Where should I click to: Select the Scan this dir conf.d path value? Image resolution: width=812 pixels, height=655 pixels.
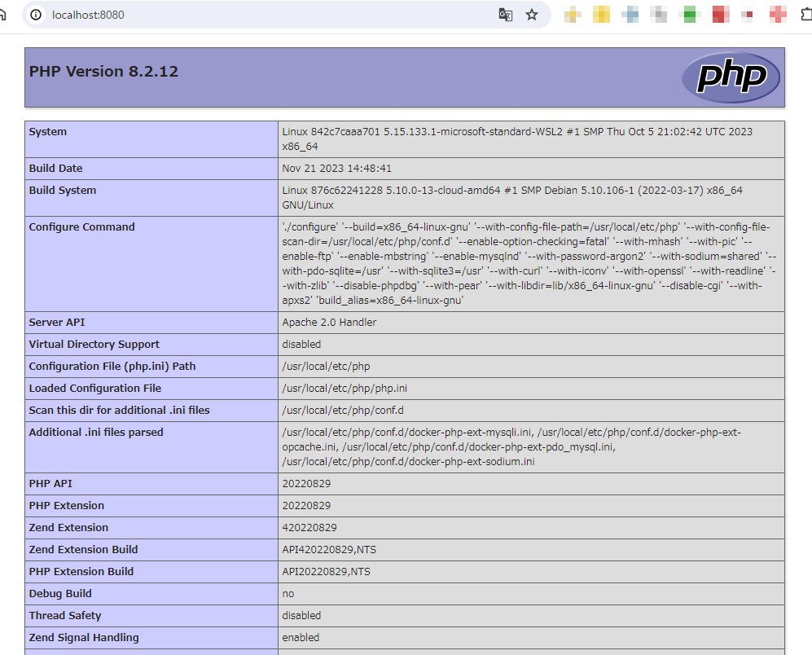point(342,411)
